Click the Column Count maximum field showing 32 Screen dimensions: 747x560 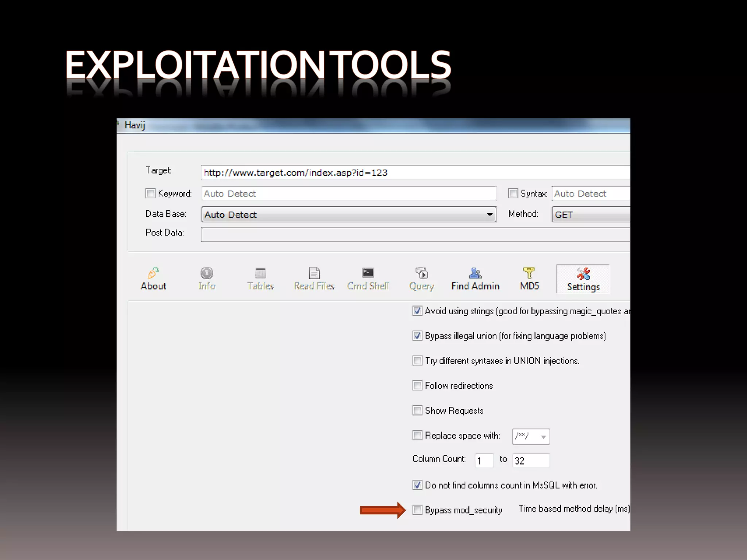[531, 460]
